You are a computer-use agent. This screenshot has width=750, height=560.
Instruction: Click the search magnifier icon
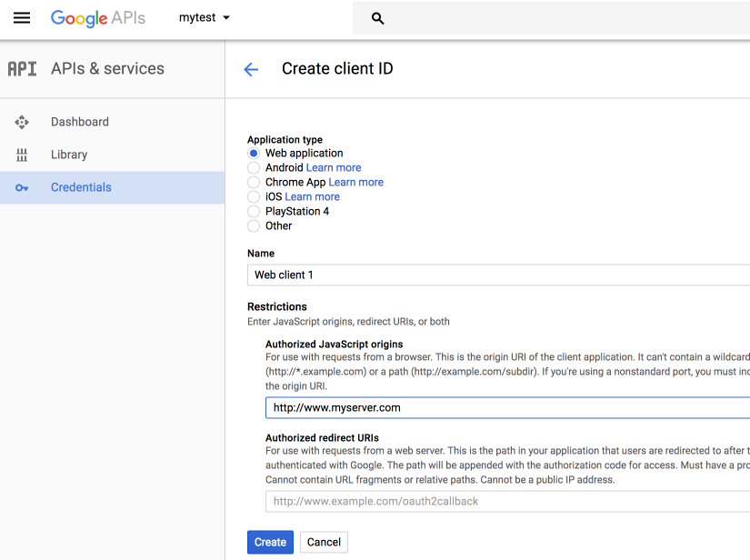pos(378,18)
